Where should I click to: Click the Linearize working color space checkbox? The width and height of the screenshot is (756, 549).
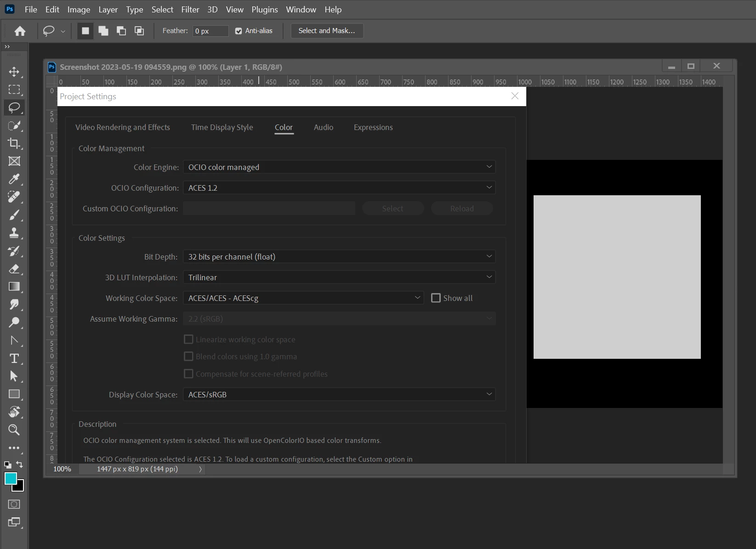pos(188,340)
